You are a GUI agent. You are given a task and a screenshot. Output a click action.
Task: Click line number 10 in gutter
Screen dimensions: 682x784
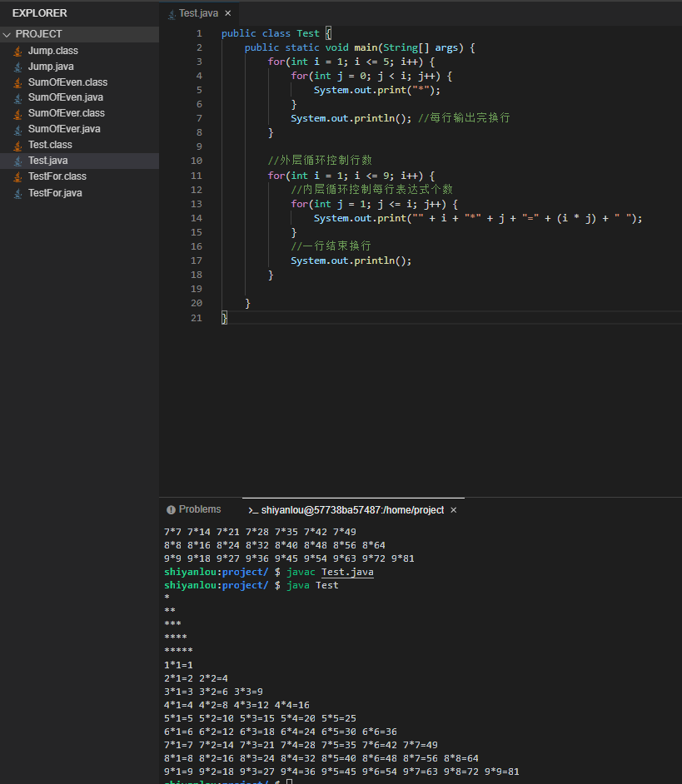point(197,161)
